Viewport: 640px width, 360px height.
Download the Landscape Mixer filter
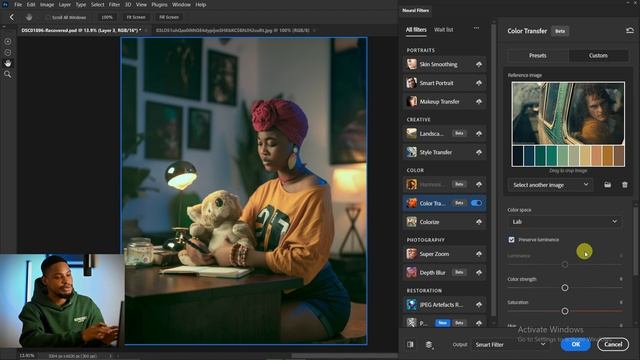[479, 133]
